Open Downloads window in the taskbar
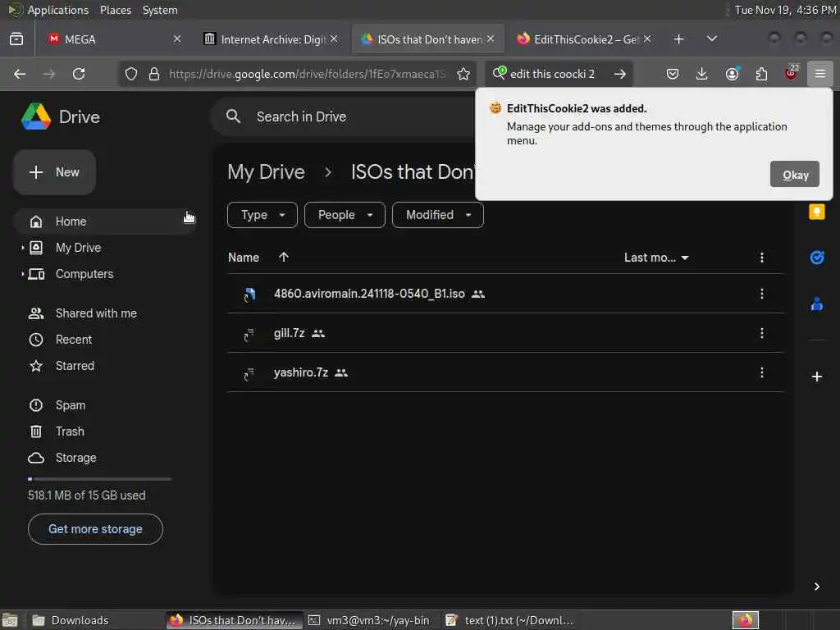The image size is (840, 630). click(x=95, y=620)
